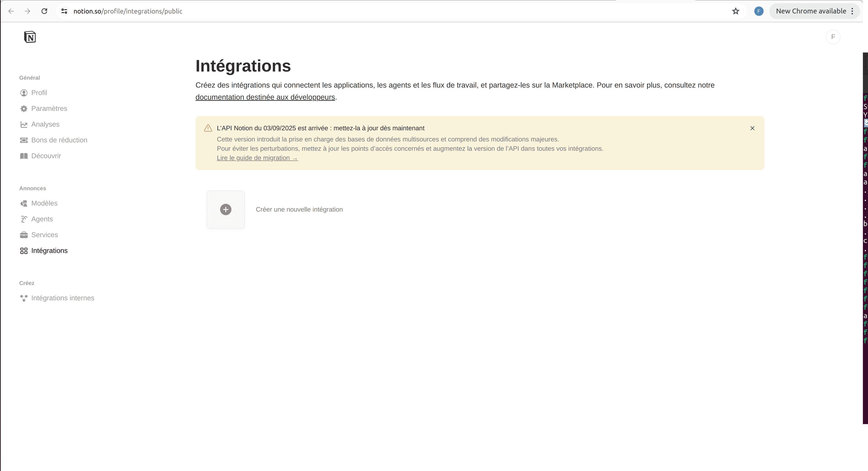Reload the page
The image size is (868, 471).
click(44, 11)
